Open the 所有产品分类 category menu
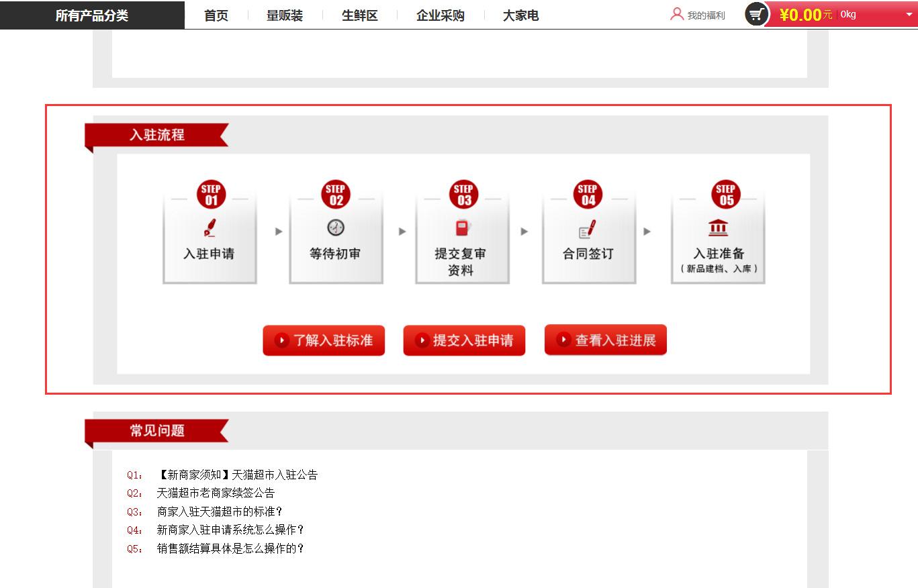This screenshot has width=918, height=588. tap(92, 15)
